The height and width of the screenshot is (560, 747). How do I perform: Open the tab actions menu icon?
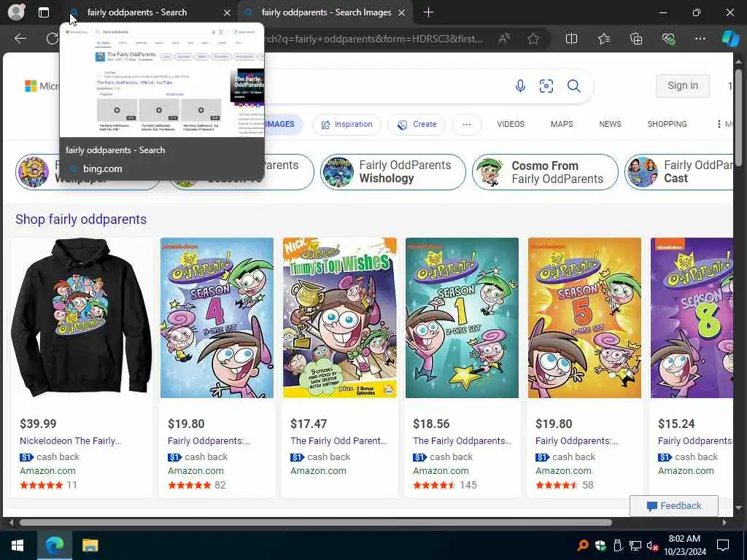(x=43, y=12)
